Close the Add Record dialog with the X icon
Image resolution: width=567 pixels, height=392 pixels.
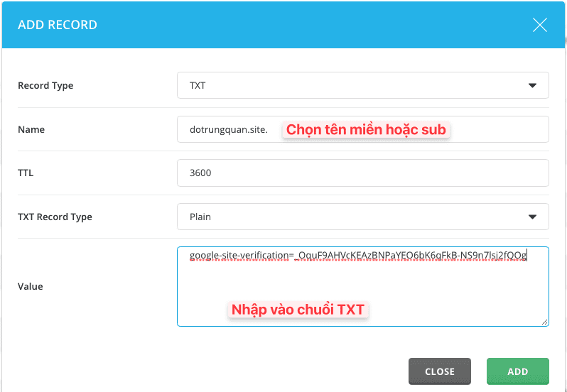[x=539, y=26]
